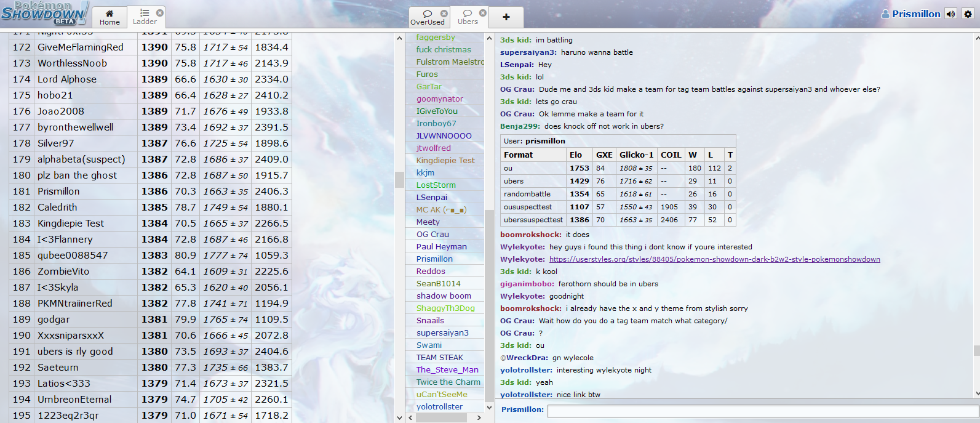Switch to the Ladder tab

145,17
